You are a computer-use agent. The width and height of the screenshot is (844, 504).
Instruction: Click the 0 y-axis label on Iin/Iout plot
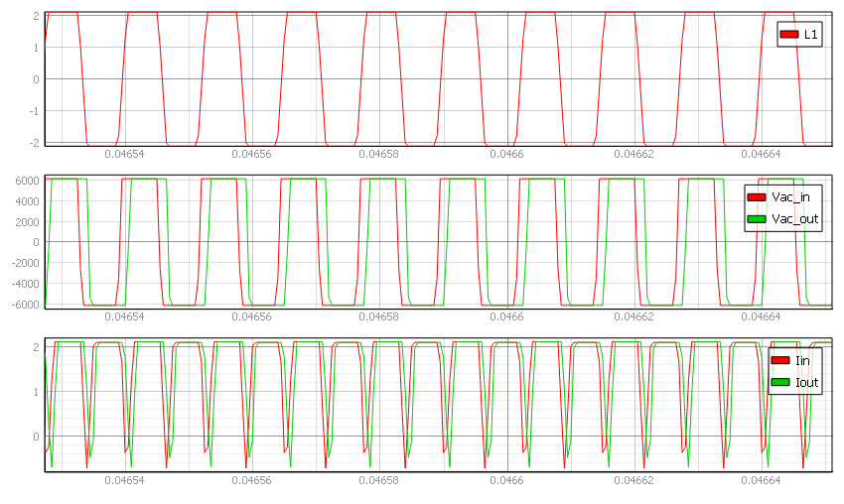(36, 437)
